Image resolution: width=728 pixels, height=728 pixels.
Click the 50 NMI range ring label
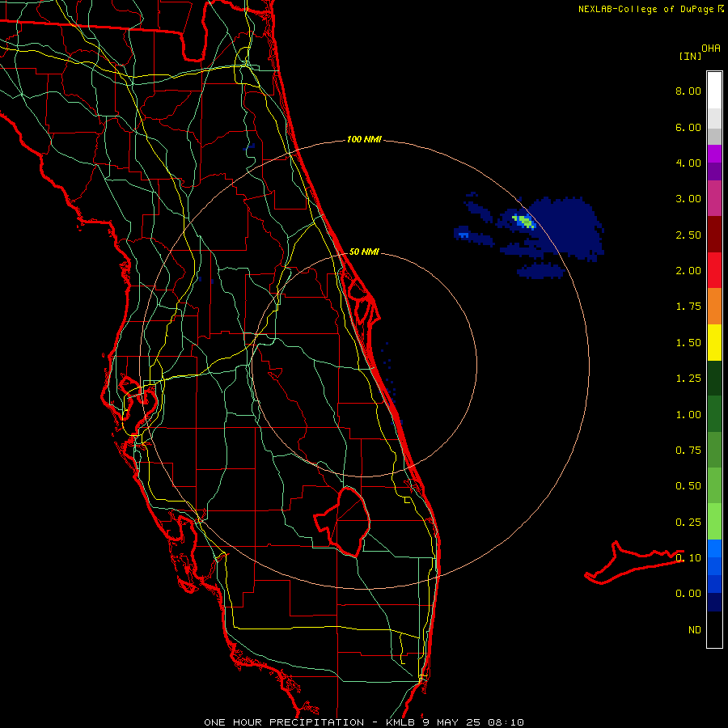pyautogui.click(x=364, y=252)
